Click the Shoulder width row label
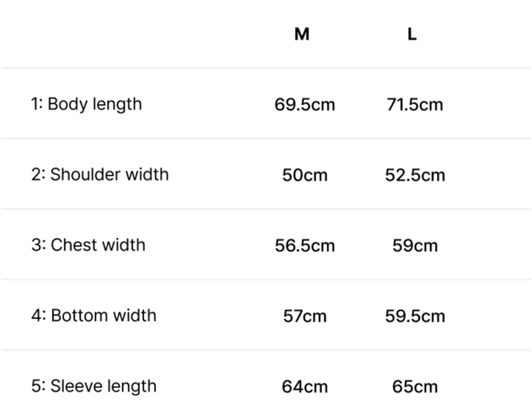 tap(100, 175)
